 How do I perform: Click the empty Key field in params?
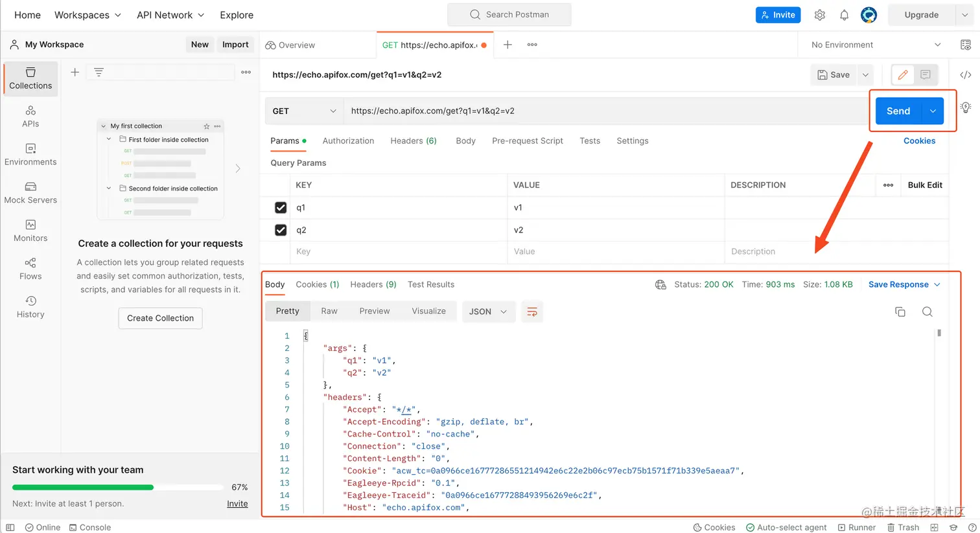[x=399, y=252]
